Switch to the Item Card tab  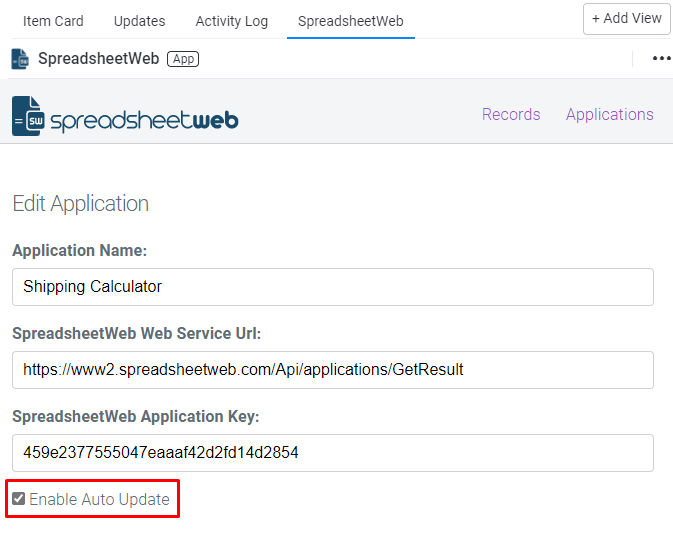click(53, 20)
